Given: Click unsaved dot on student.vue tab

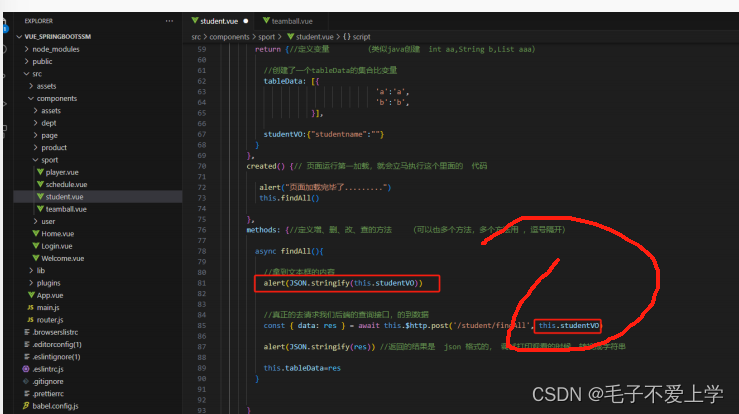Looking at the screenshot, I should click(x=246, y=21).
